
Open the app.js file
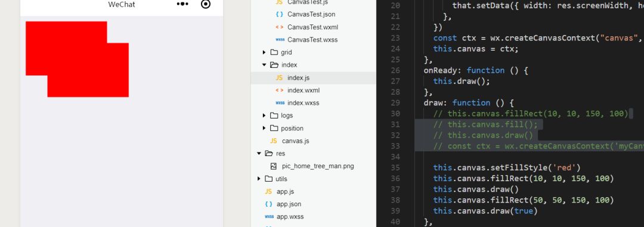[285, 191]
